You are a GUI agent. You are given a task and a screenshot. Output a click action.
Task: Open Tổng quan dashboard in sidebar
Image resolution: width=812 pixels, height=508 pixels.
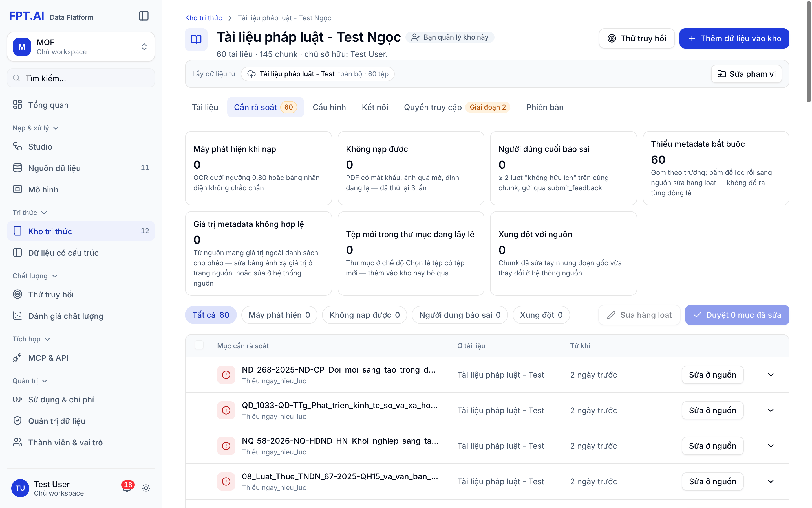point(81,105)
